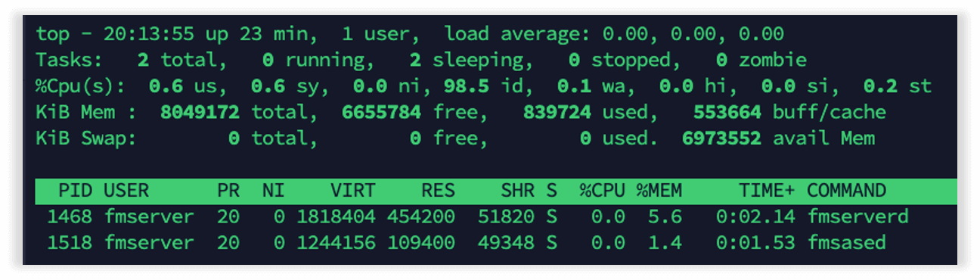Click the 454200 RES value
The height and width of the screenshot is (280, 980).
[x=421, y=217]
